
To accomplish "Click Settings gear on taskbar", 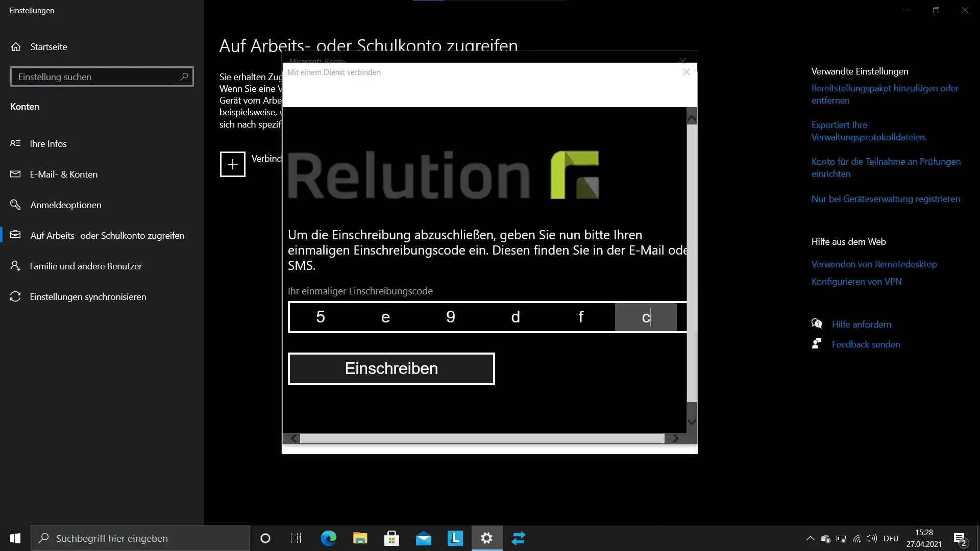I will pyautogui.click(x=487, y=538).
